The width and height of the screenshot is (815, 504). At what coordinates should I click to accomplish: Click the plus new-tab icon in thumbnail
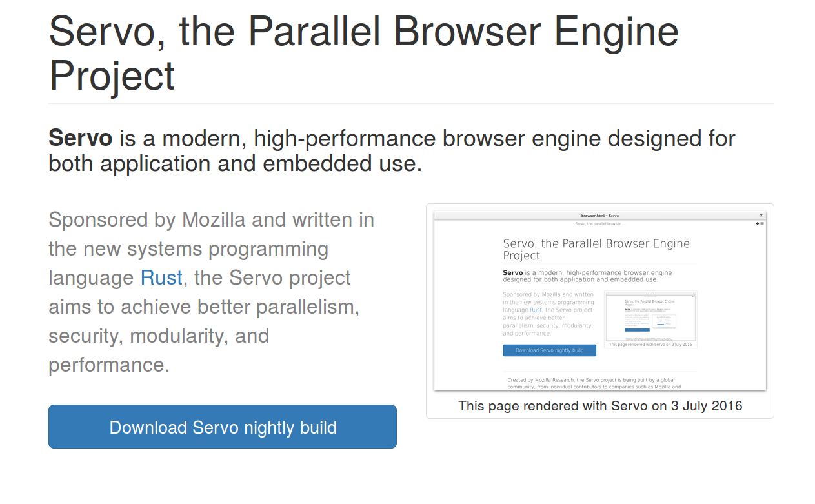point(758,224)
